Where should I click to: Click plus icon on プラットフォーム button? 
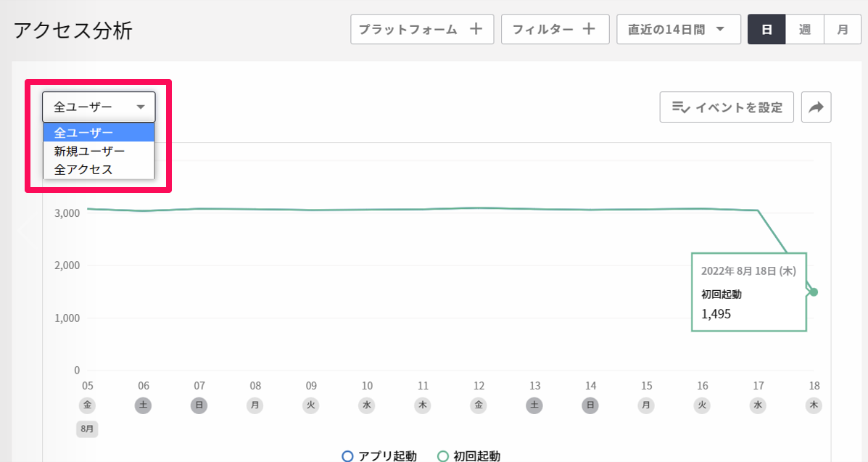[x=476, y=29]
